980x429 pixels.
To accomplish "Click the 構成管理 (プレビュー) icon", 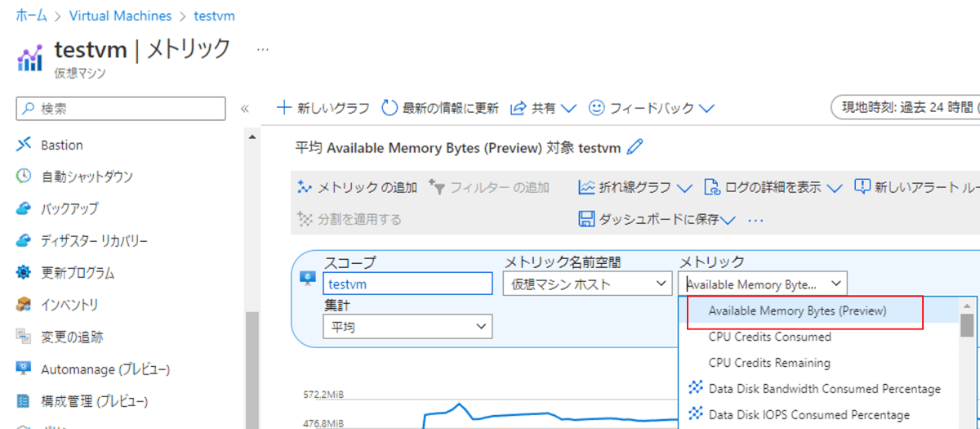I will pyautogui.click(x=24, y=401).
